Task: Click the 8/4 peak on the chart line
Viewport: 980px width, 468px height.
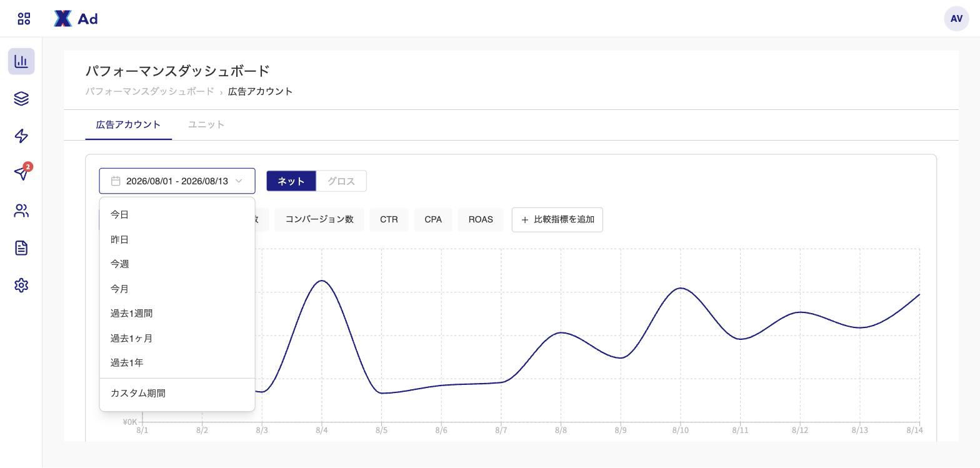Action: click(x=322, y=281)
